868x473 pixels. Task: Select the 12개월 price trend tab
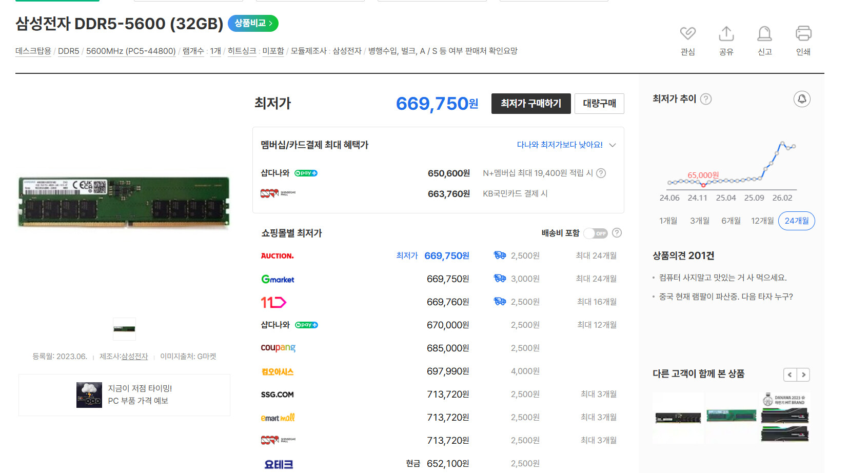coord(762,221)
